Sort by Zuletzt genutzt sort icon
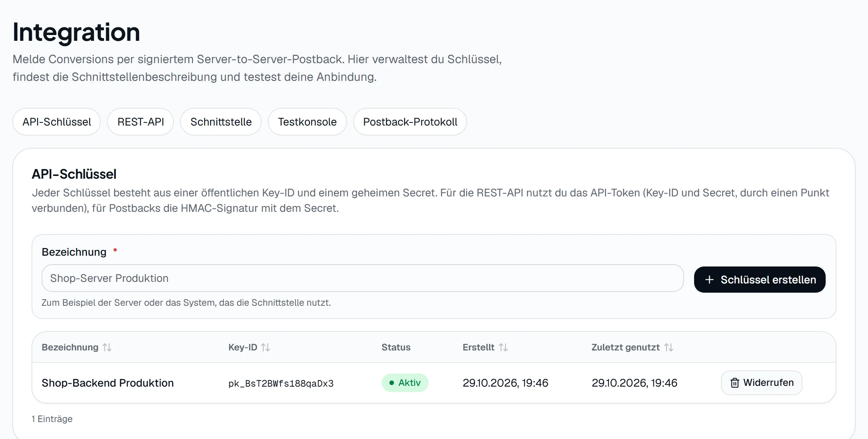Viewport: 868px width, 439px height. click(x=669, y=347)
